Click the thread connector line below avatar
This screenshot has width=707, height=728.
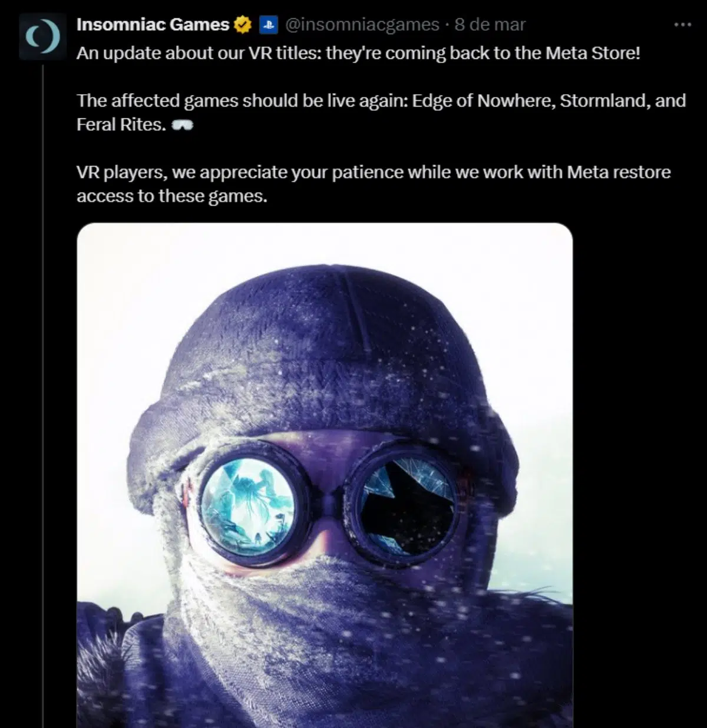[42, 353]
